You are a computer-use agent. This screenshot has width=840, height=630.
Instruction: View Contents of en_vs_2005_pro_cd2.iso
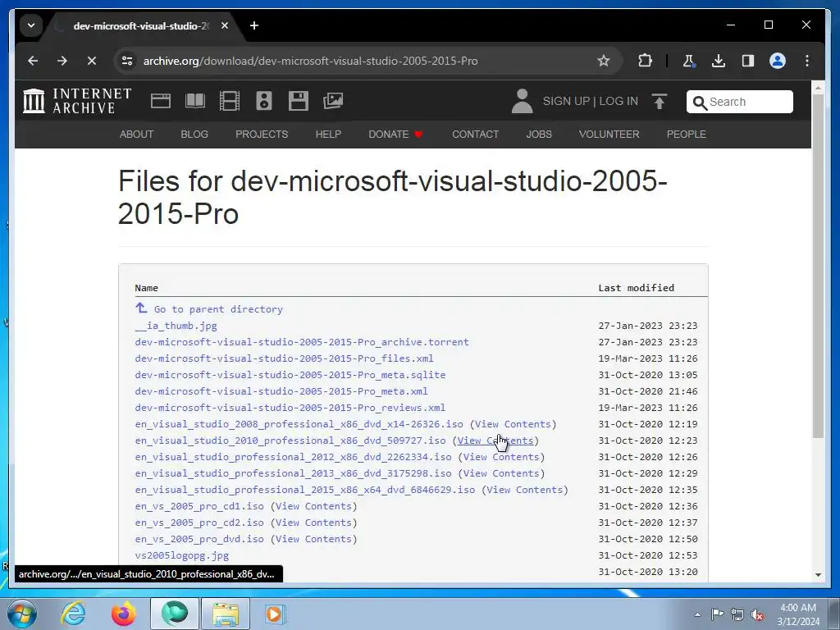point(313,523)
